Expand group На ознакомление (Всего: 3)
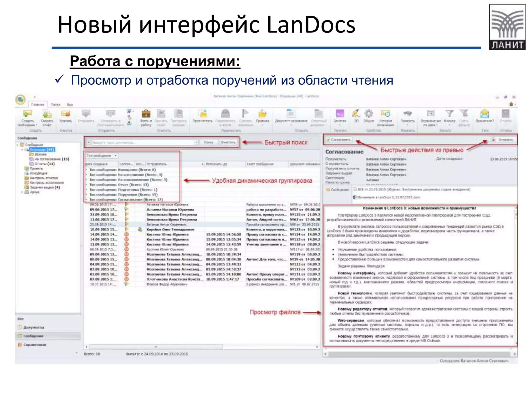Image resolution: width=532 pixels, height=399 pixels. [x=87, y=180]
